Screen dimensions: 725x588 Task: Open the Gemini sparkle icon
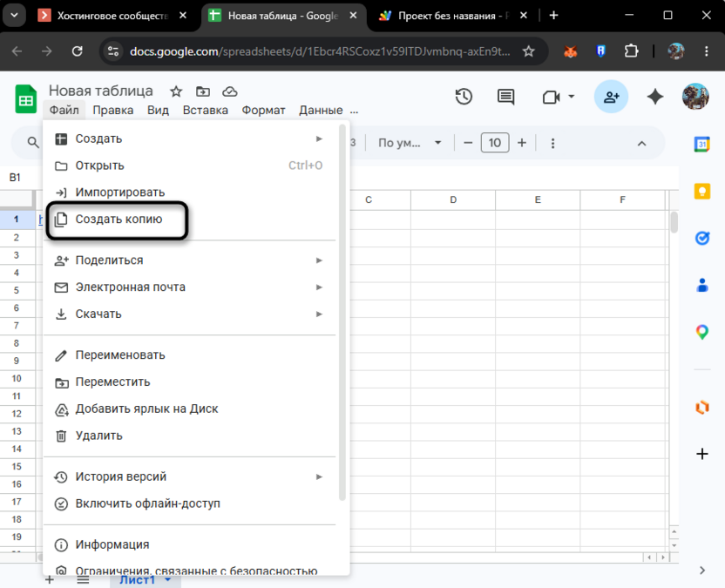point(654,97)
